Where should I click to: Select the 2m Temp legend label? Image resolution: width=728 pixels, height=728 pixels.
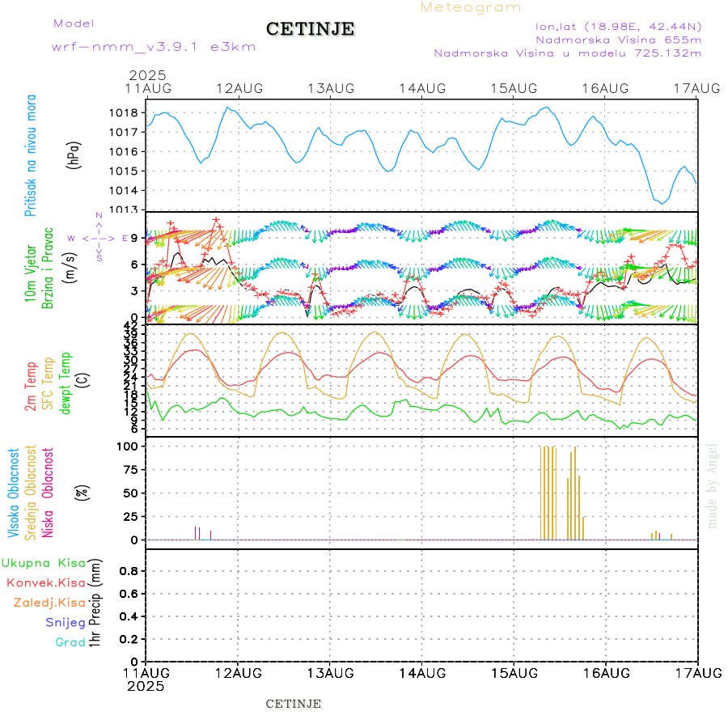click(x=31, y=387)
